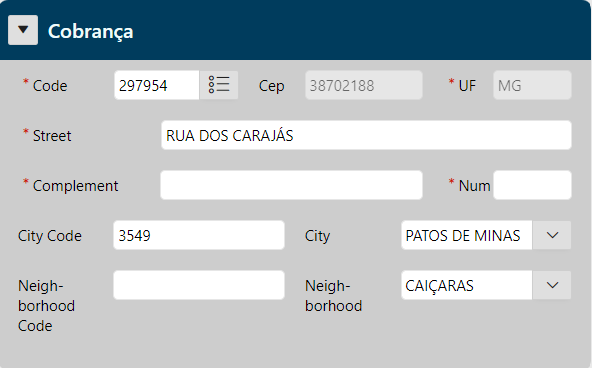Screen dimensions: 592x368
Task: Click the Street field label
Action: 52,136
